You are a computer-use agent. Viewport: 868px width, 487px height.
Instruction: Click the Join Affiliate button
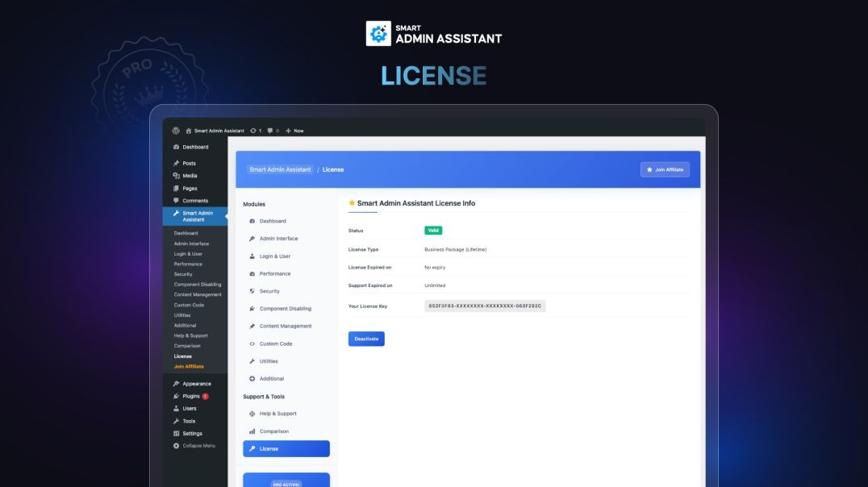[665, 169]
